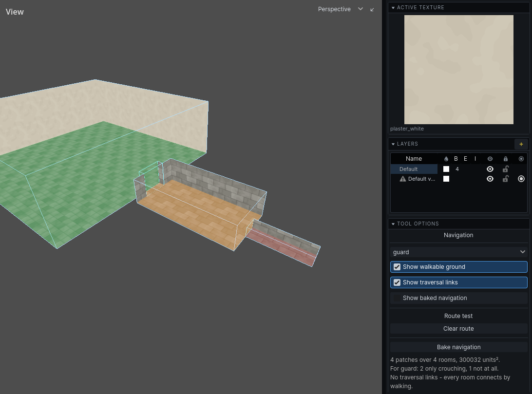Screen dimensions: 532x394
Task: Open the white color swatch for Default layer
Action: coord(446,169)
